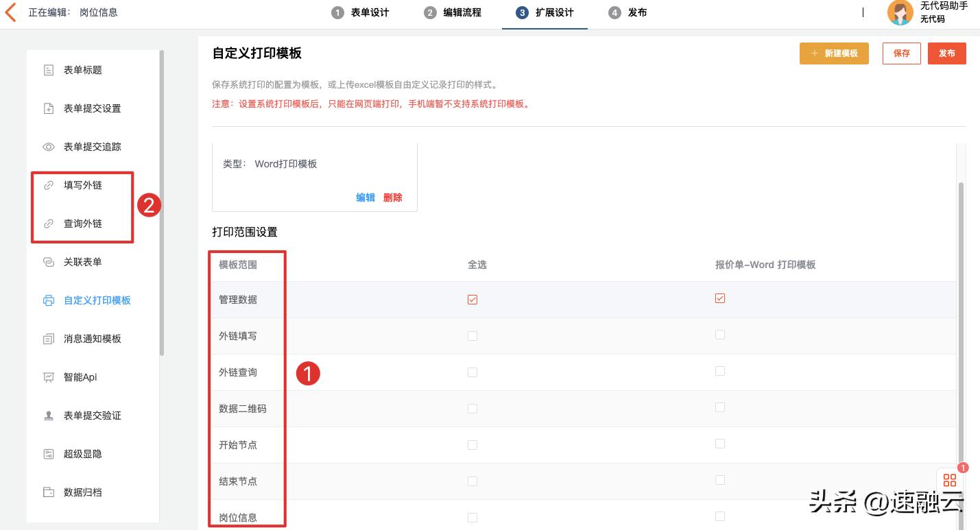Image resolution: width=980 pixels, height=530 pixels.
Task: Click the link icon beside 查询外链
Action: 49,224
